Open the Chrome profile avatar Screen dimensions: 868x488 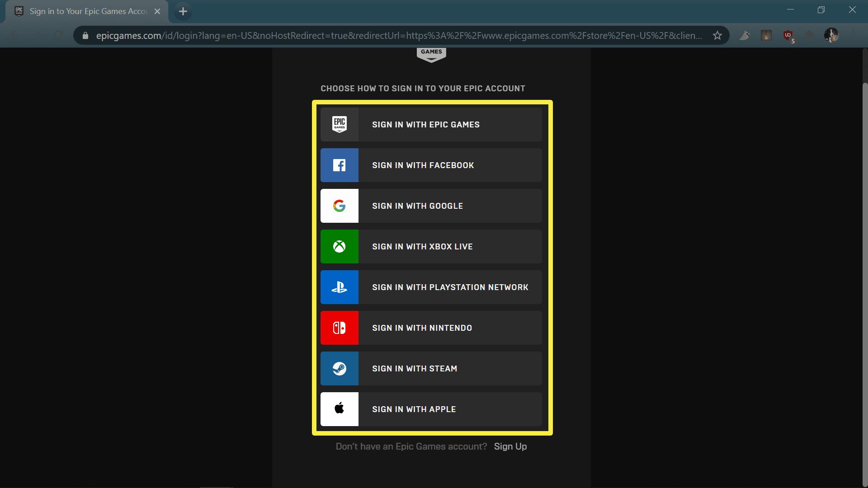(x=831, y=35)
